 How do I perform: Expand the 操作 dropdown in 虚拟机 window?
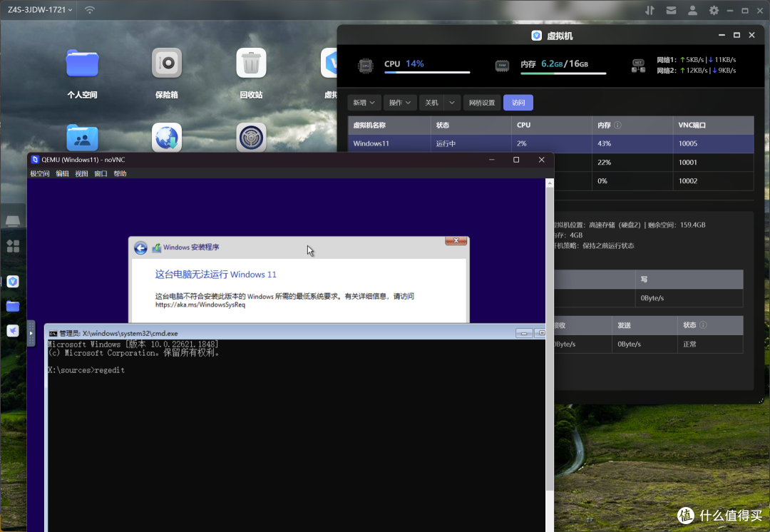[400, 103]
